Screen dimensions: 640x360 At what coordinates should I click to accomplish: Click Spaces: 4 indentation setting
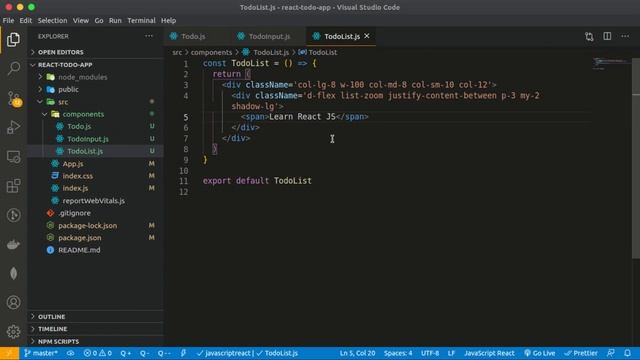398,353
